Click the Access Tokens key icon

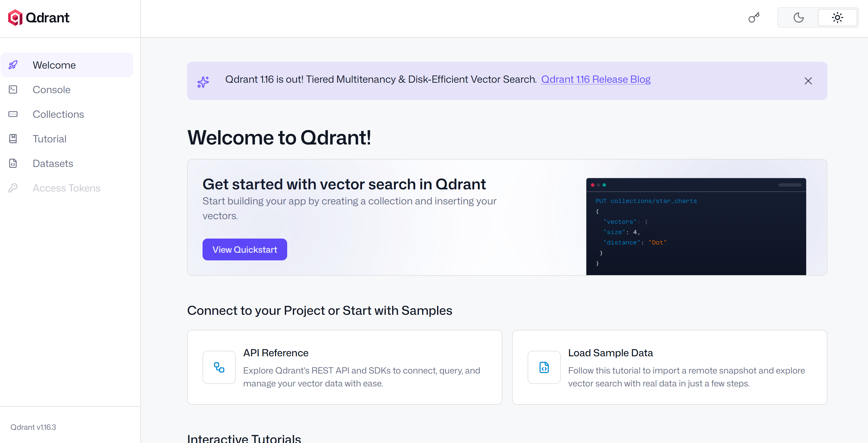[13, 188]
